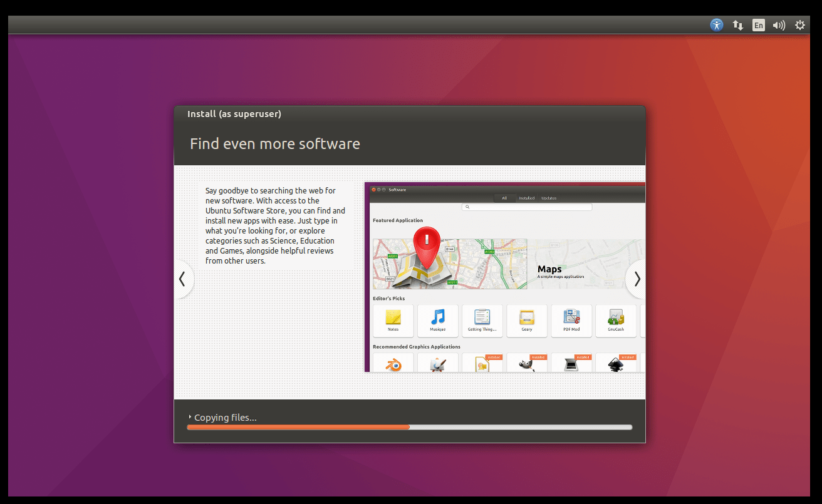Click the PDF Mod app icon
This screenshot has width=822, height=504.
(571, 321)
